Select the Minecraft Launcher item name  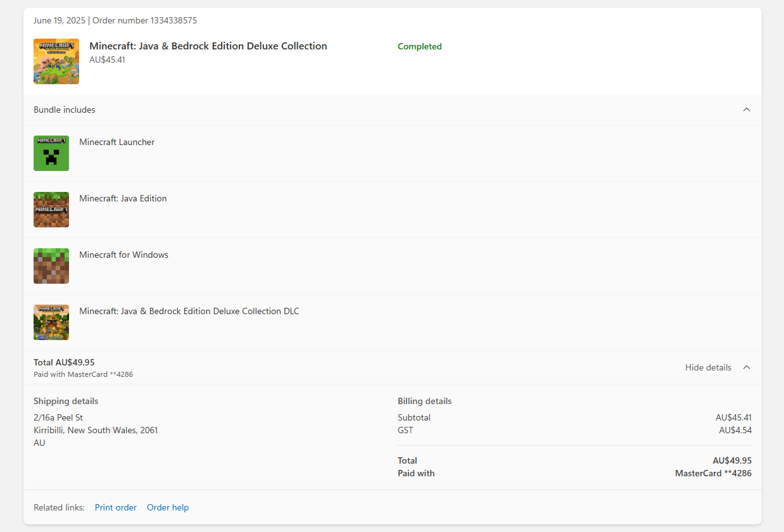[x=117, y=142]
